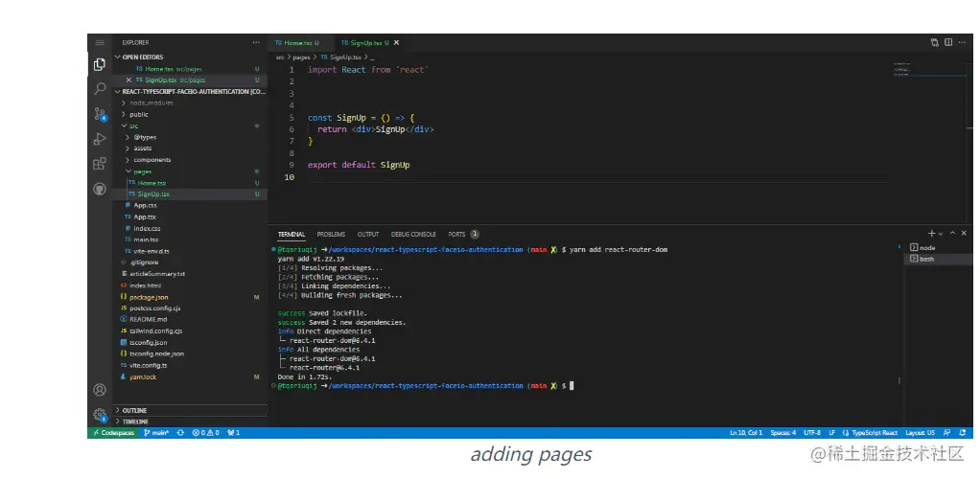Viewport: 980px width, 479px height.
Task: Switch to the Output panel tab
Action: (x=368, y=234)
